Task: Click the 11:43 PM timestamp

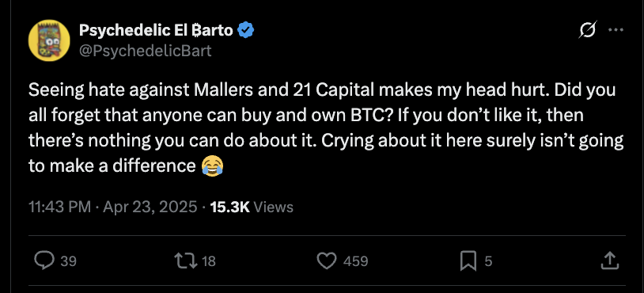Action: pyautogui.click(x=60, y=207)
